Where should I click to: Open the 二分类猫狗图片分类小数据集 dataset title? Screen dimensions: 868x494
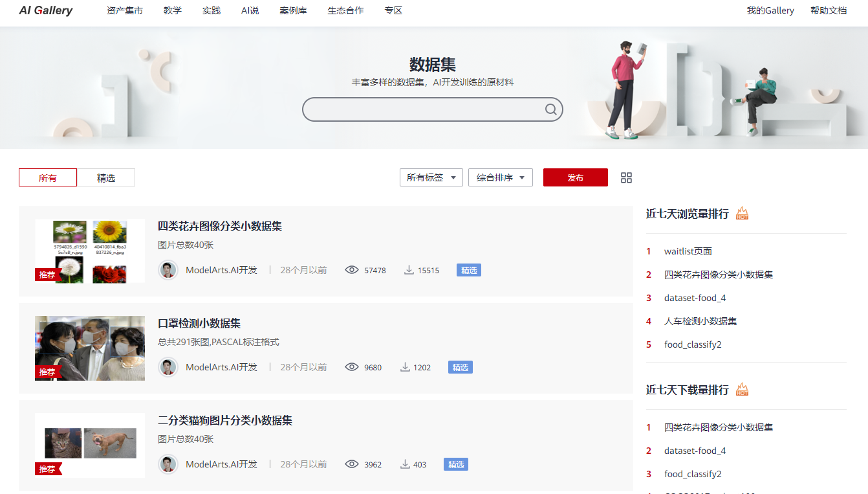[x=225, y=420]
